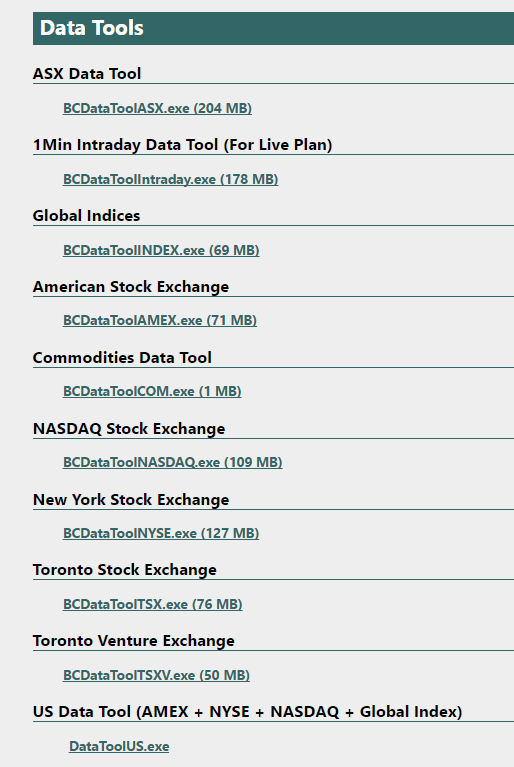This screenshot has height=767, width=514.
Task: Click the 1Min Intraday Data Tool heading
Action: click(182, 145)
